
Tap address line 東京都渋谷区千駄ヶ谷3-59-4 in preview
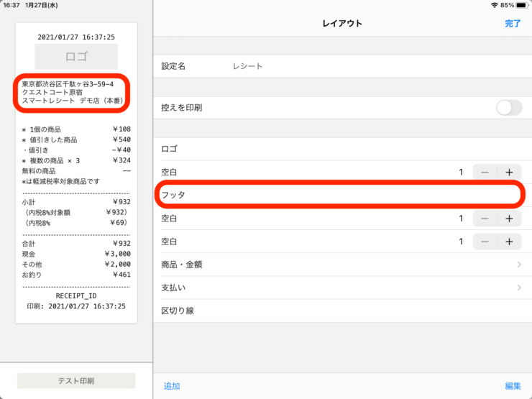pyautogui.click(x=68, y=84)
